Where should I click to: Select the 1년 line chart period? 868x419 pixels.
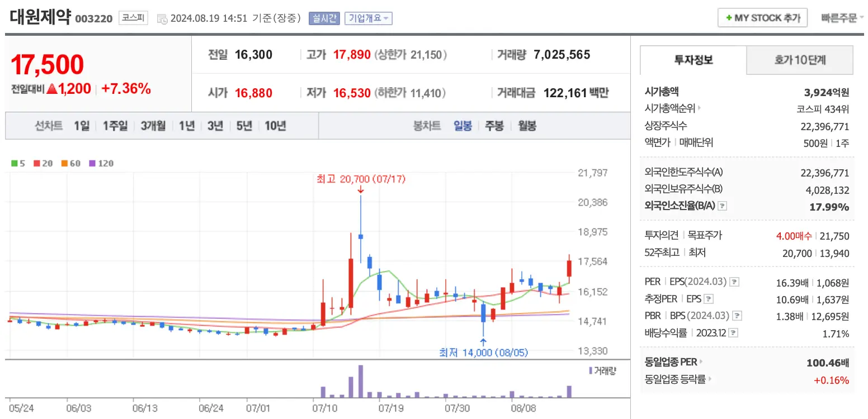coord(187,126)
